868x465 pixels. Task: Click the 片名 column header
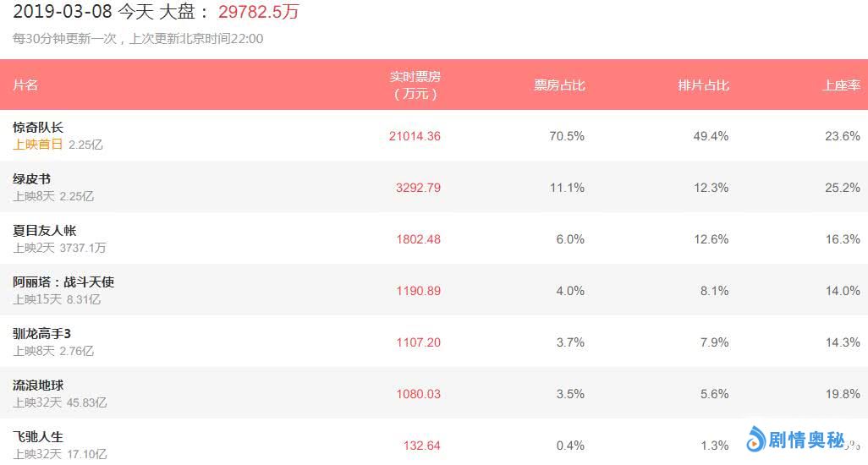click(x=25, y=85)
